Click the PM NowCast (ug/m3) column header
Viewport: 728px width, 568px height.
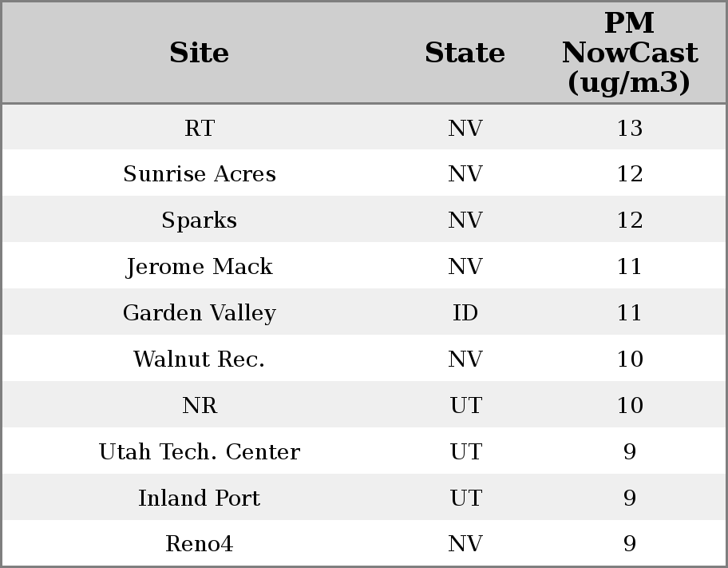click(x=629, y=53)
